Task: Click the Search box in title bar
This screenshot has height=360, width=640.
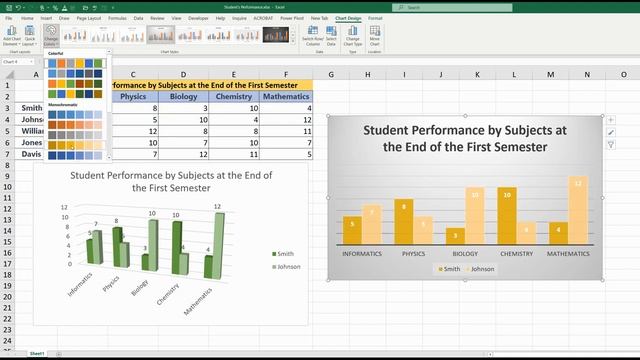Action: tap(452, 7)
